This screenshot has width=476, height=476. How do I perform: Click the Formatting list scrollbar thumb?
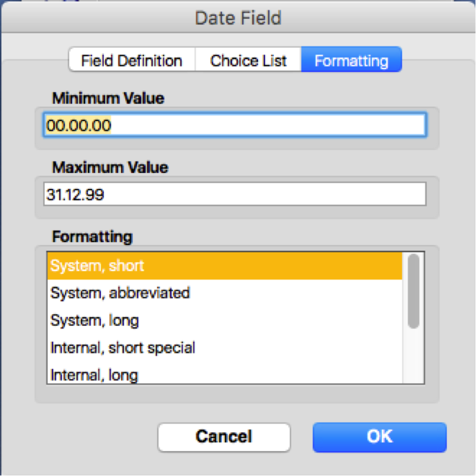[414, 291]
